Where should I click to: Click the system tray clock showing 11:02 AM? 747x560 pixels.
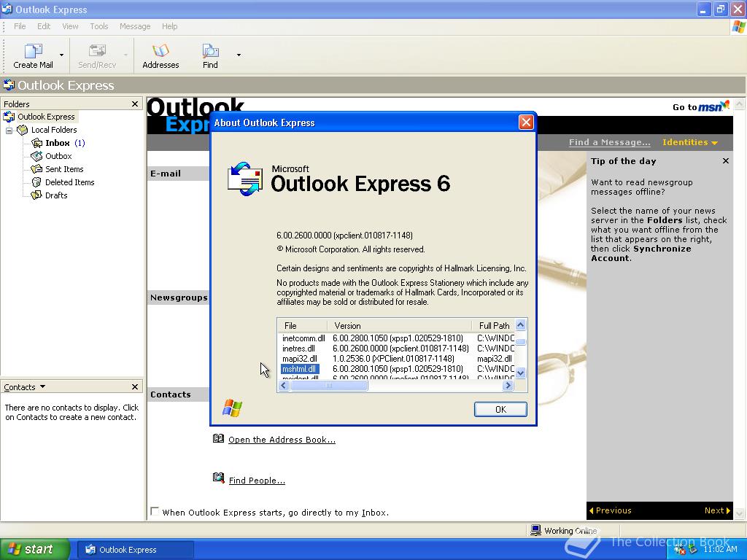(x=720, y=549)
